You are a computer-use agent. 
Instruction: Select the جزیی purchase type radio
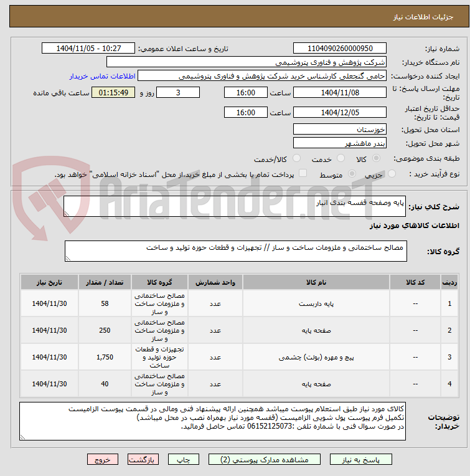click(x=392, y=174)
